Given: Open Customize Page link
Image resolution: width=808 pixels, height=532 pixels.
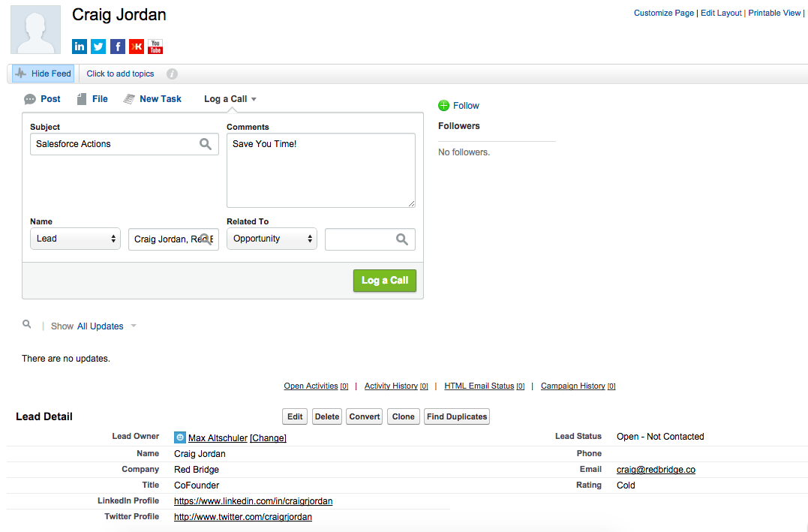Looking at the screenshot, I should click(x=664, y=13).
